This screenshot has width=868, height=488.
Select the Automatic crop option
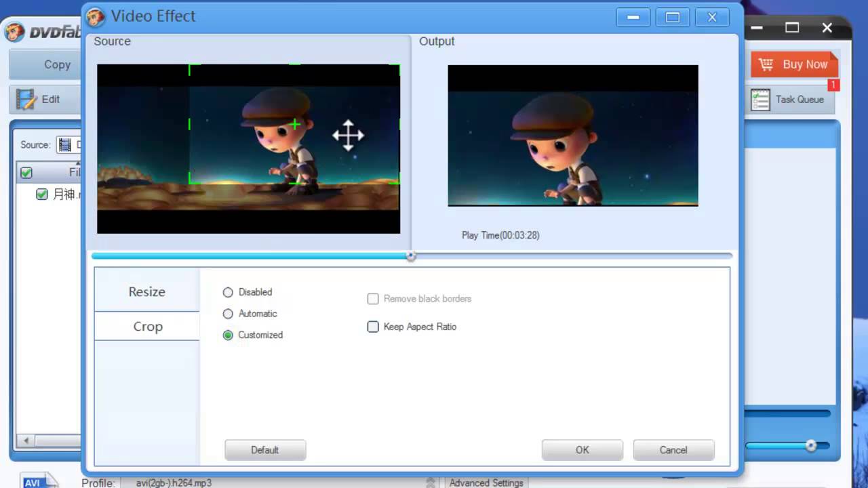coord(228,314)
